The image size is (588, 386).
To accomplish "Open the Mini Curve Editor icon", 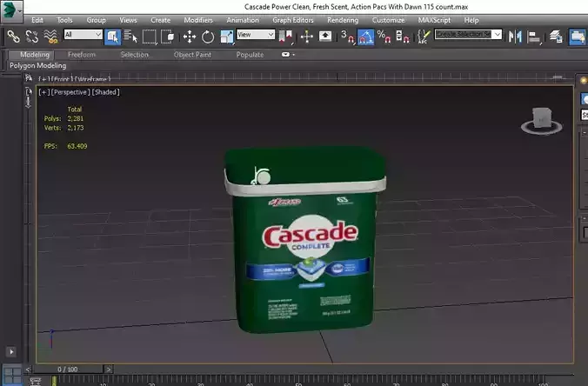I will point(36,382).
